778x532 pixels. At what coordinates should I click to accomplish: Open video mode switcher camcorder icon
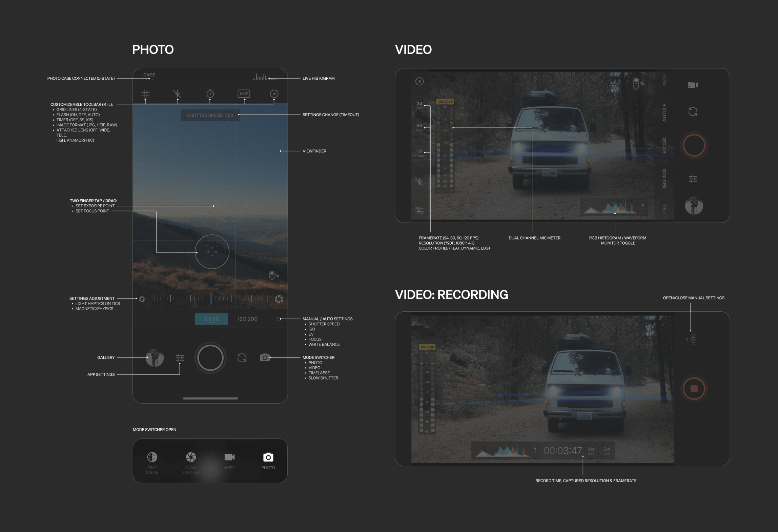click(x=693, y=85)
